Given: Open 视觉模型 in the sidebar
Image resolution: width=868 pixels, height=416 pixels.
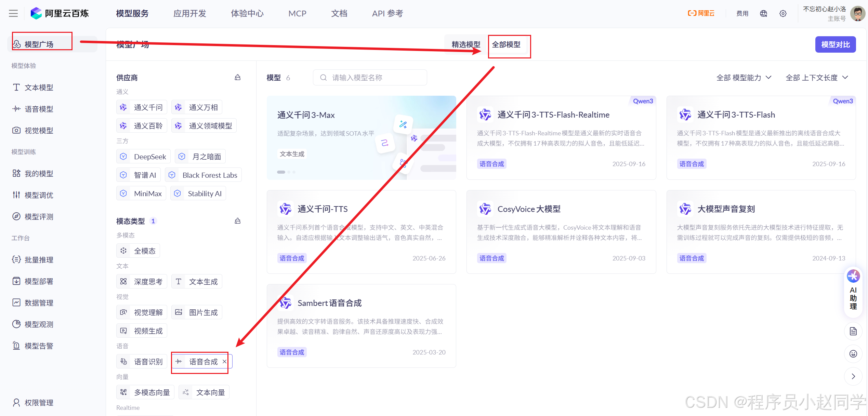Looking at the screenshot, I should [x=39, y=130].
